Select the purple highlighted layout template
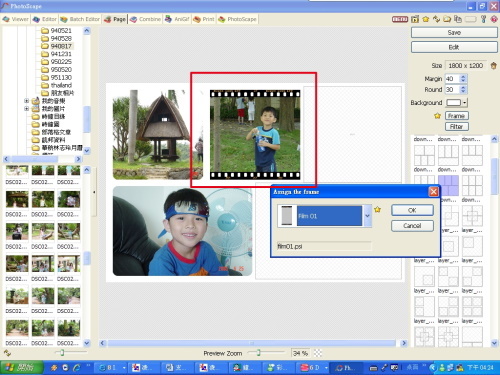 click(x=448, y=186)
